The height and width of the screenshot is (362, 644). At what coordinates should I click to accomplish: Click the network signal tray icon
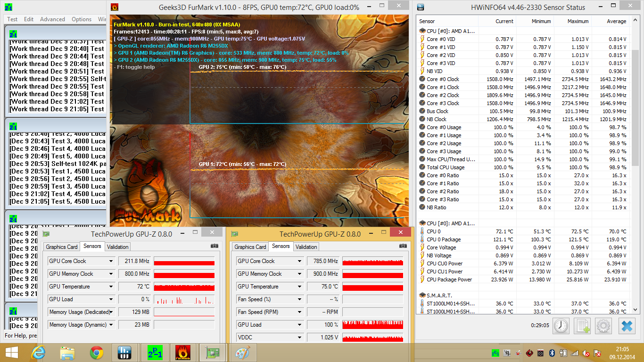tap(574, 353)
